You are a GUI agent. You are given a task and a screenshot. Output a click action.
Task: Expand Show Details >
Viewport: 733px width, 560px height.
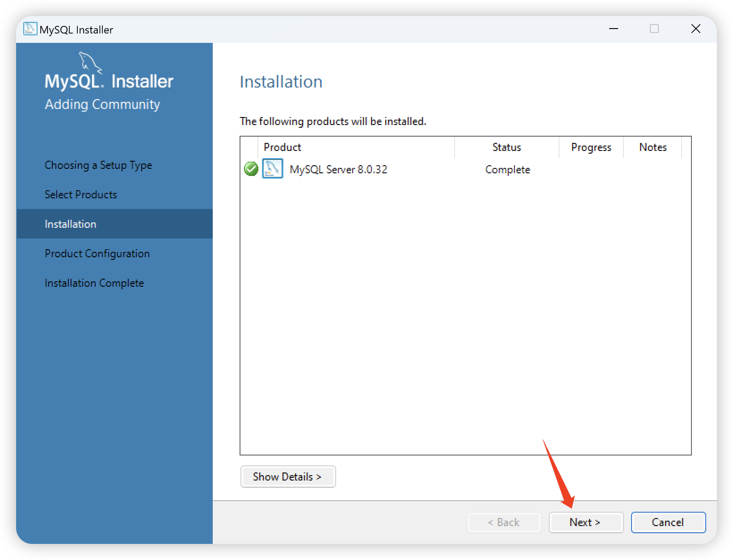point(288,476)
